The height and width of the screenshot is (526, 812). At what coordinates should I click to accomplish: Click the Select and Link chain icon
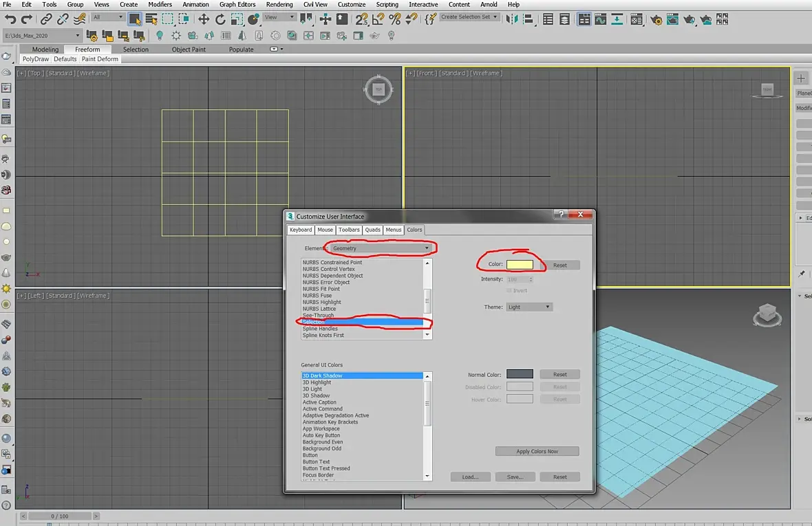click(x=46, y=19)
